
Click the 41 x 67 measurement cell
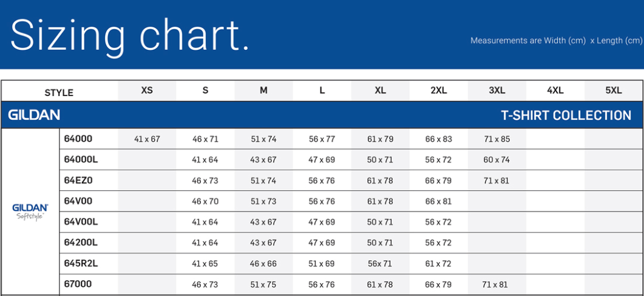point(147,139)
